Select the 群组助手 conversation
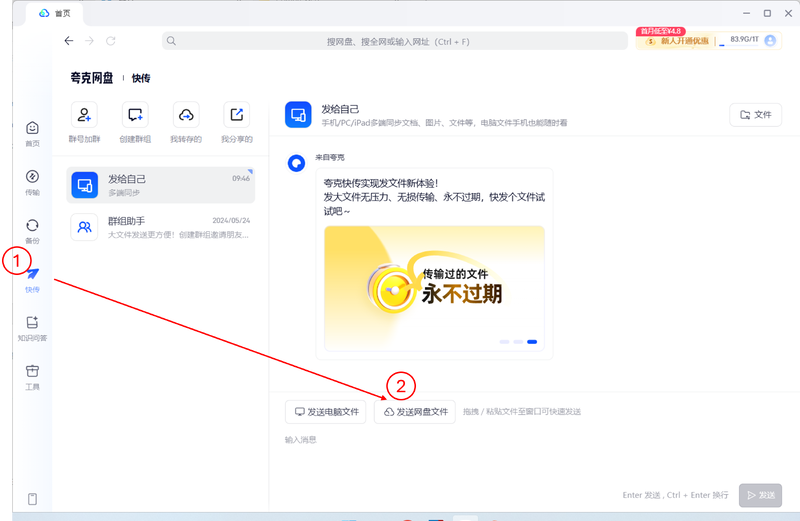The height and width of the screenshot is (521, 800). coord(160,227)
